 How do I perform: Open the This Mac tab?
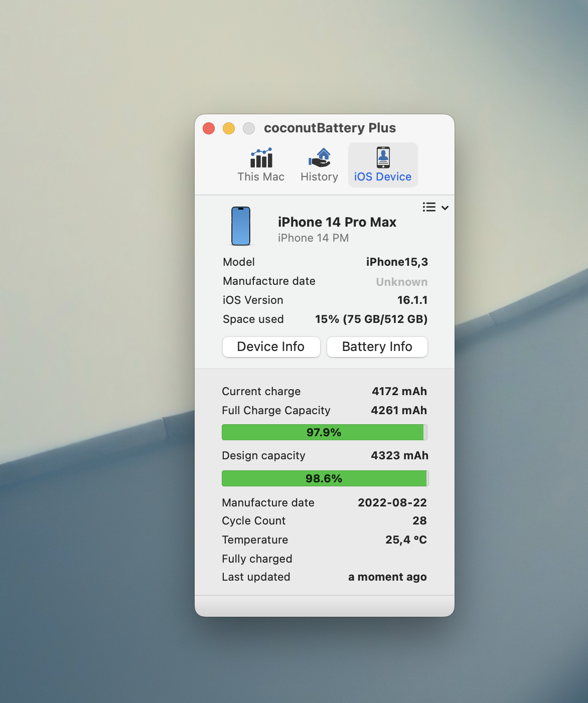pyautogui.click(x=261, y=165)
